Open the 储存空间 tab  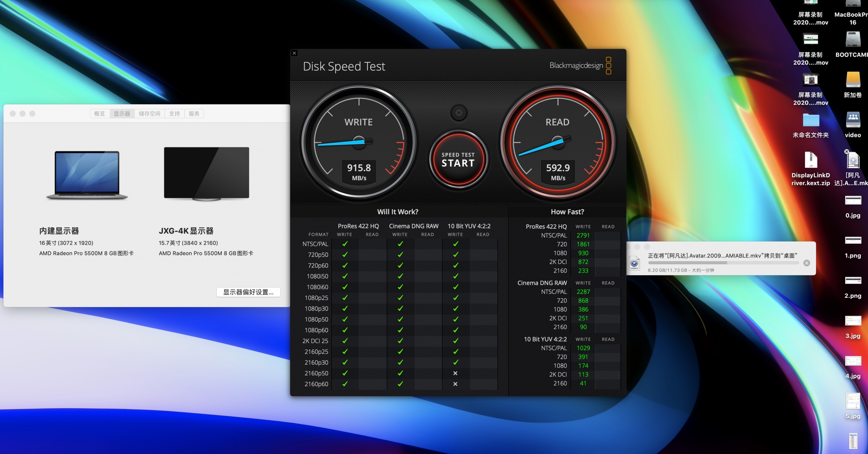click(150, 113)
